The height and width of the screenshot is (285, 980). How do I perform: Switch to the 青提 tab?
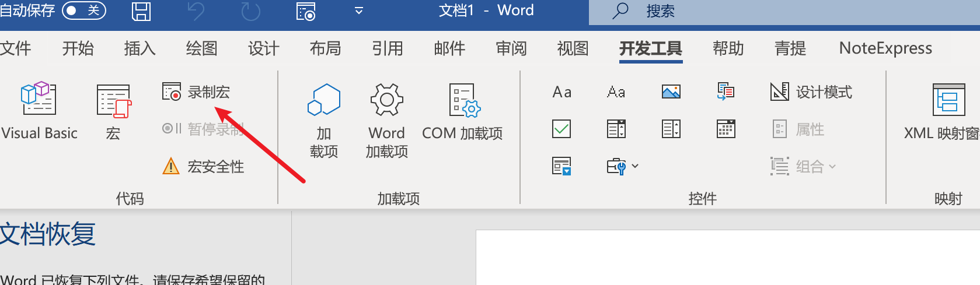coord(790,48)
